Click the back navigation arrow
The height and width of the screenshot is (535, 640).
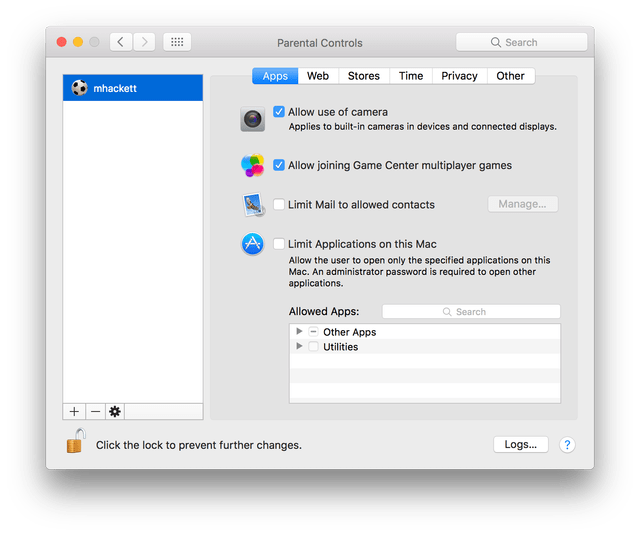[x=121, y=42]
